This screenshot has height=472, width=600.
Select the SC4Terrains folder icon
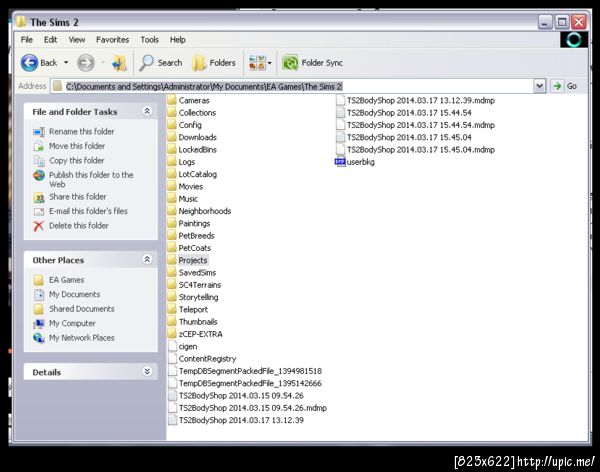pos(172,284)
